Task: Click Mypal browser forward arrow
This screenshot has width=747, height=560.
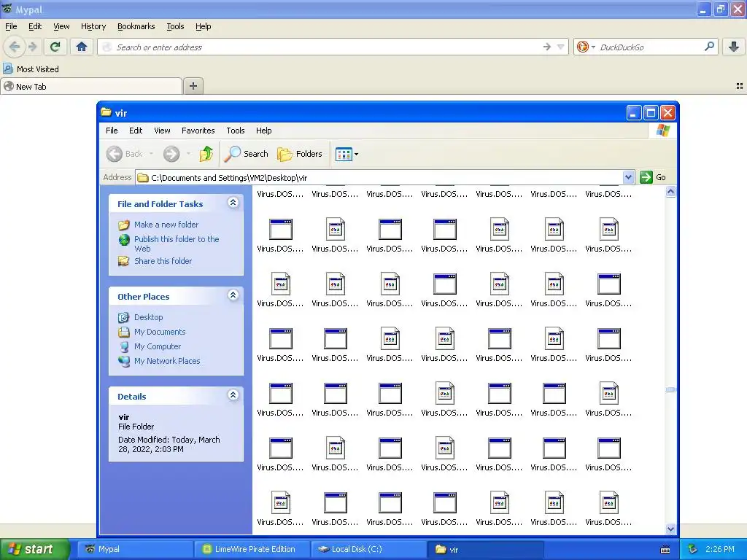Action: click(32, 47)
